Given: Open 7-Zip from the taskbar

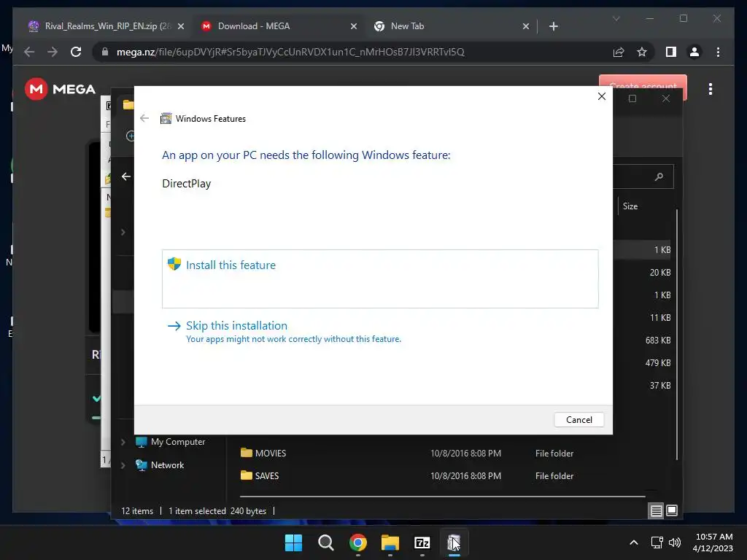Looking at the screenshot, I should [x=422, y=542].
